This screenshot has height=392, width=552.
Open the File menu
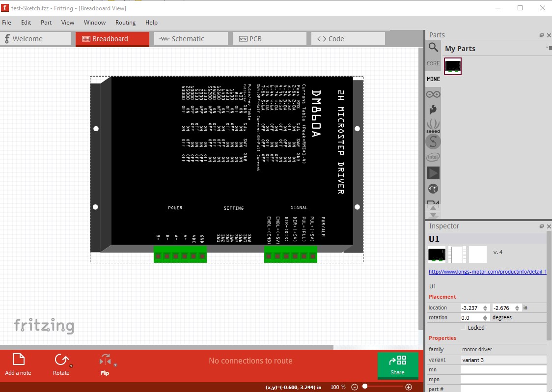point(7,23)
